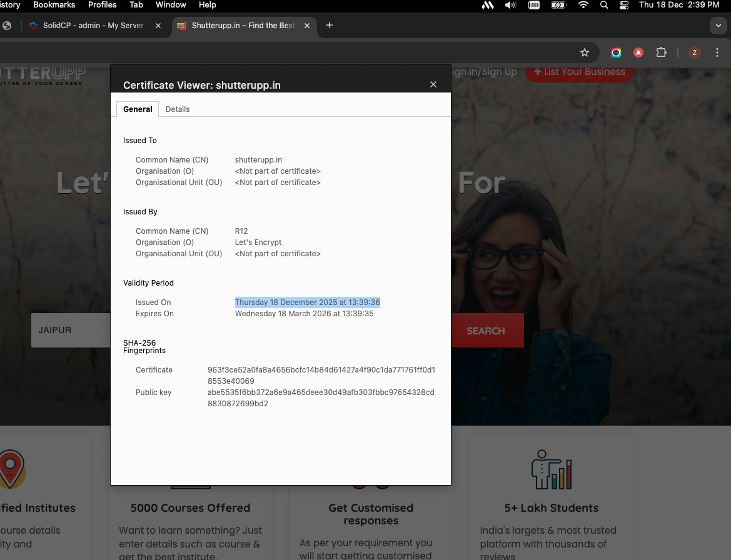Click the colorful circle extension icon
This screenshot has width=731, height=560.
tap(616, 52)
